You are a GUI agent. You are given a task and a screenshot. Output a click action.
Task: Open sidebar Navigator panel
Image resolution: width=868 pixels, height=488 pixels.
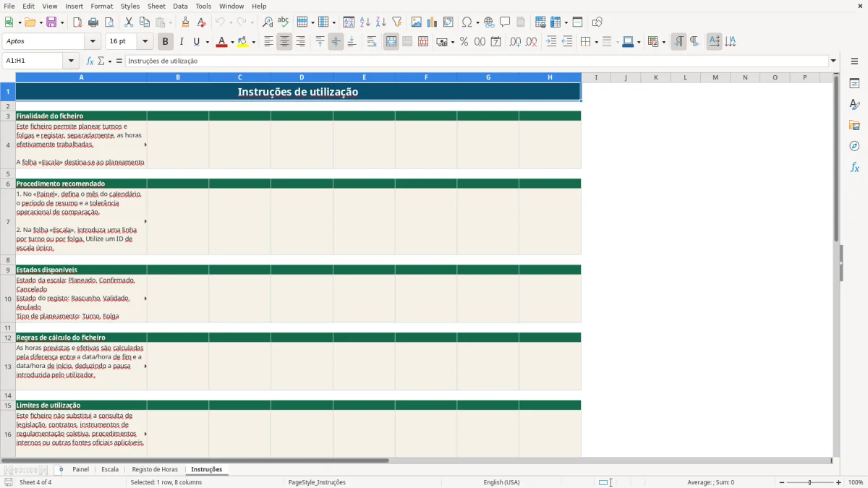click(x=854, y=146)
